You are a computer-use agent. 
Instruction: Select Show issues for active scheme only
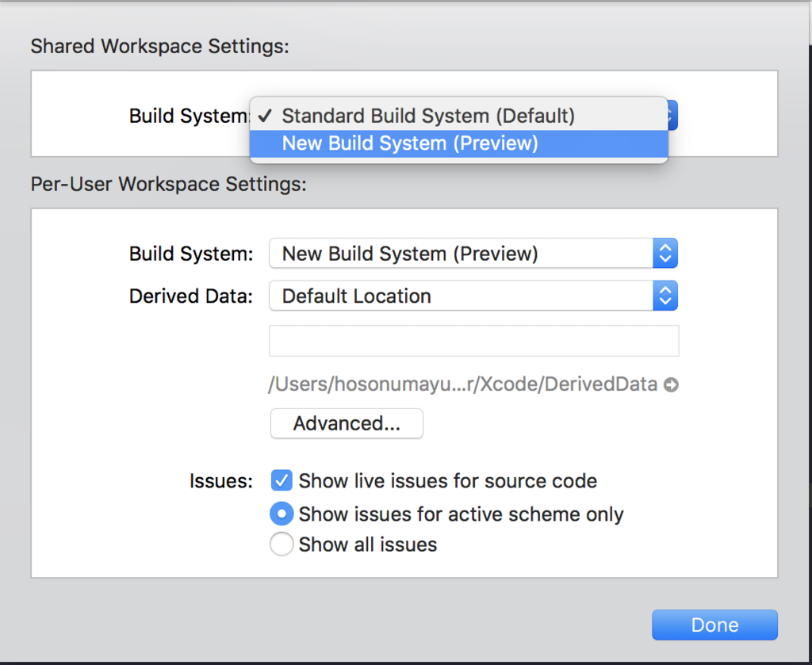coord(282,514)
